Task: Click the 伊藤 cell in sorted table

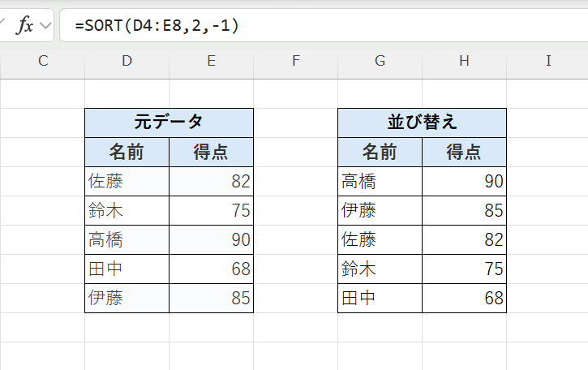Action: coord(380,210)
